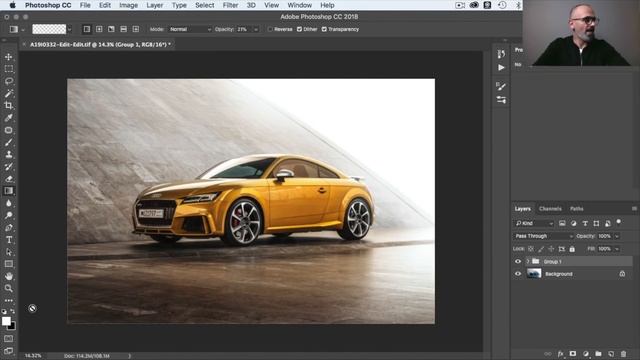Create a new group folder
The width and height of the screenshot is (640, 360).
[598, 354]
